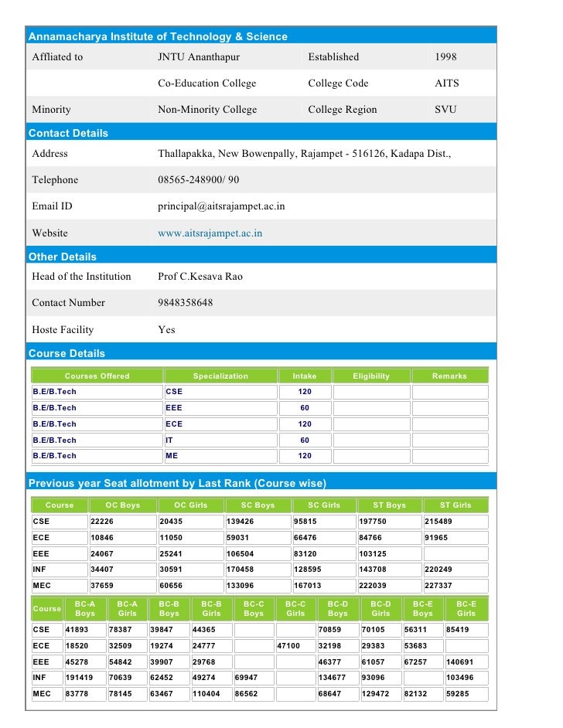Screen dimensions: 563x728
Task: Select CSE BC-A Boys rank 41893
Action: coord(77,630)
